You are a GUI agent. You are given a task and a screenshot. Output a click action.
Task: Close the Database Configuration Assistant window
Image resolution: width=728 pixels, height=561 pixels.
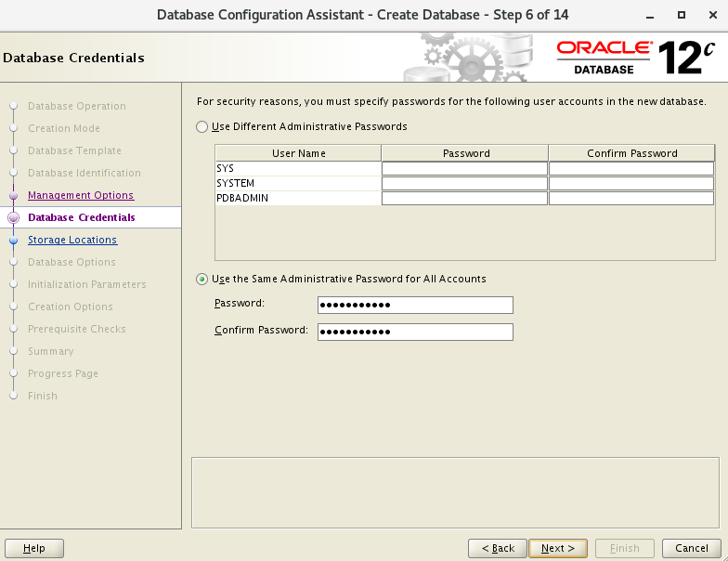[713, 15]
